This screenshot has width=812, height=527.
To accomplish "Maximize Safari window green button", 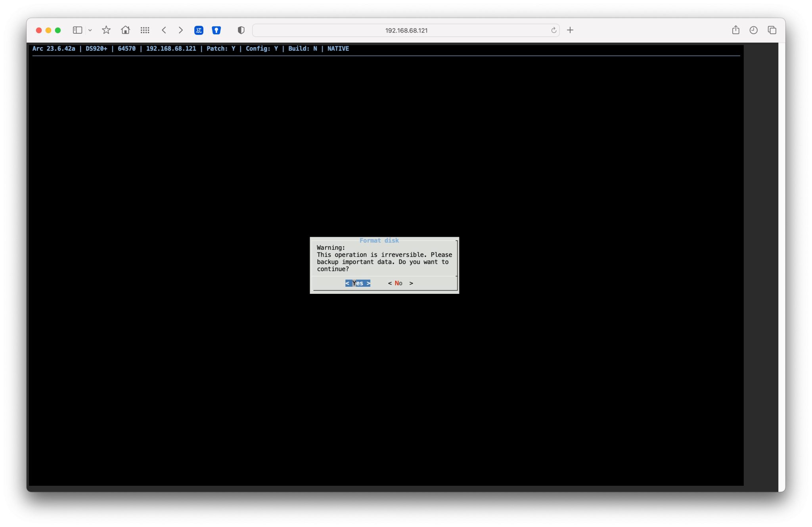I will click(58, 30).
